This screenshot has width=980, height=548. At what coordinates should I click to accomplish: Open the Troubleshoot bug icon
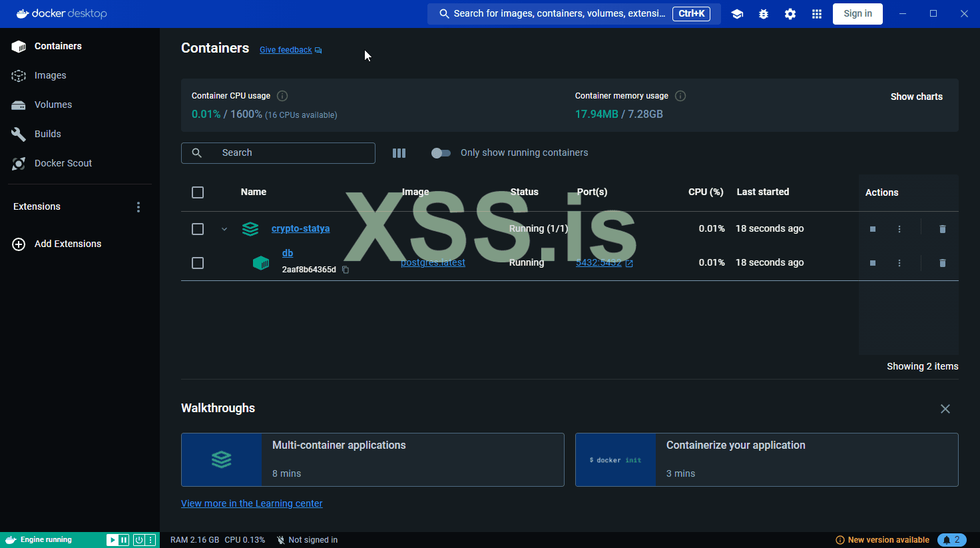point(764,14)
